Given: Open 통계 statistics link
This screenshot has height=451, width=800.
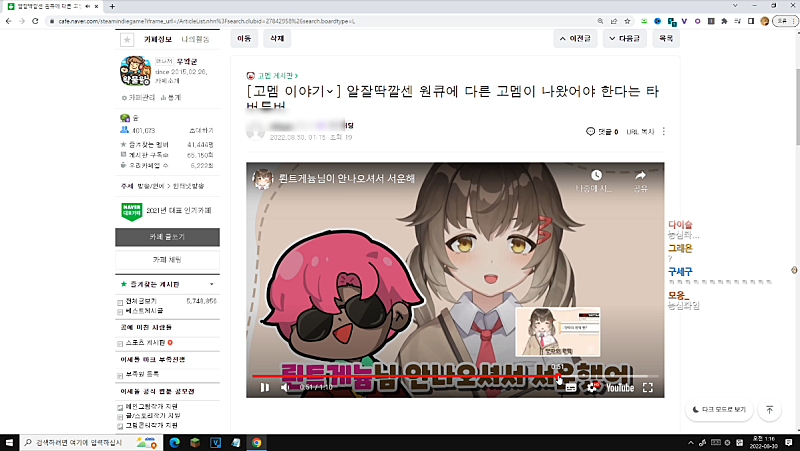Looking at the screenshot, I should 171,97.
